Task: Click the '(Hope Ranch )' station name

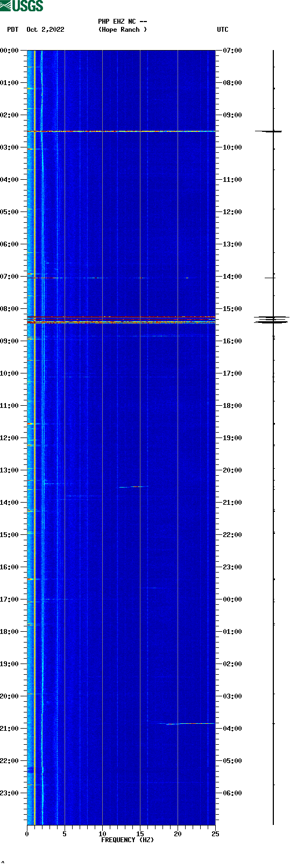Action: pyautogui.click(x=123, y=30)
